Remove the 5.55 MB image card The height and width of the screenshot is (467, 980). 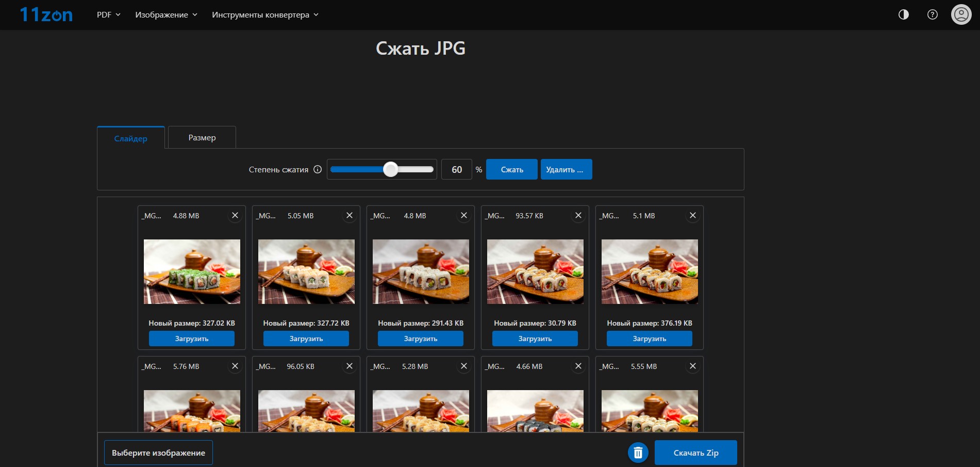click(x=693, y=366)
